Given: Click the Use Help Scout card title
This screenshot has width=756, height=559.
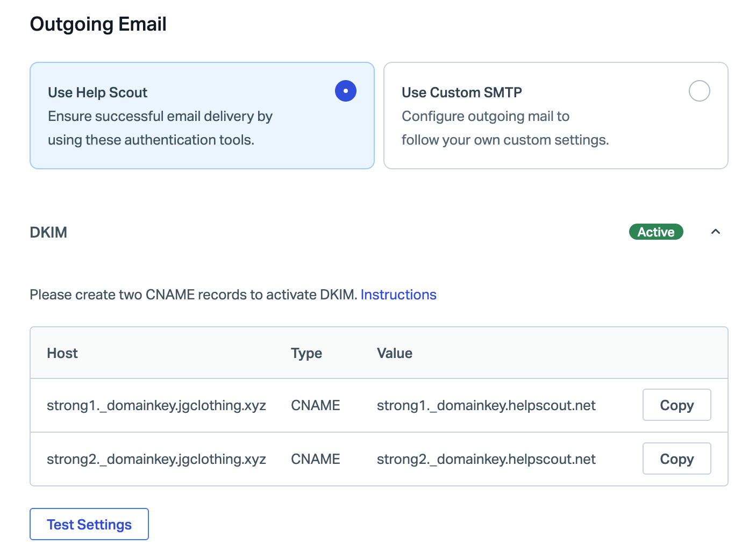Looking at the screenshot, I should [x=97, y=92].
